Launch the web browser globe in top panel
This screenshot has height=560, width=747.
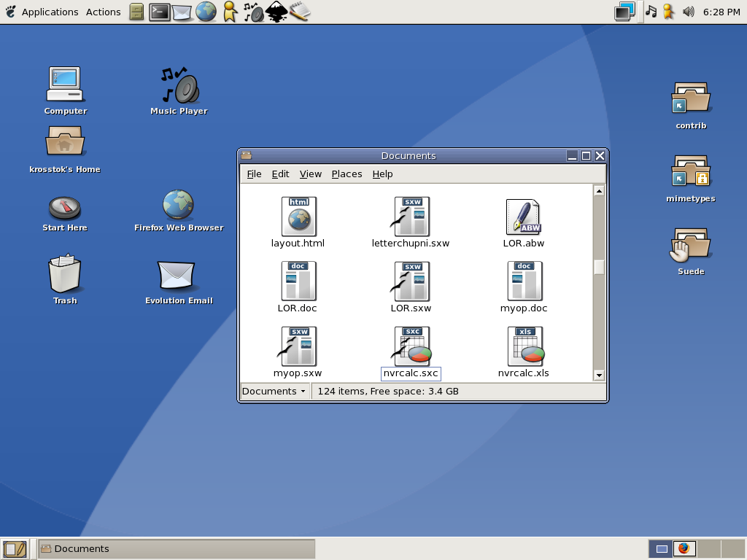pyautogui.click(x=206, y=12)
